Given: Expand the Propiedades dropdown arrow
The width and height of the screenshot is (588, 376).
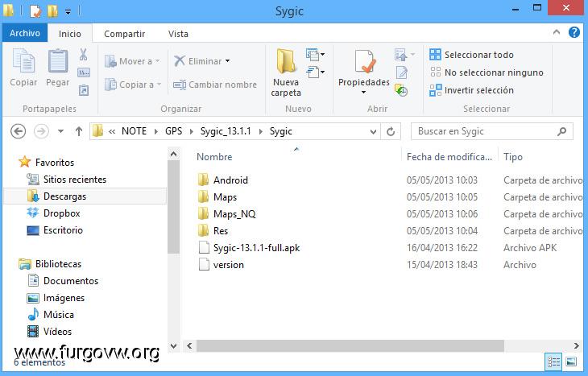Looking at the screenshot, I should [363, 93].
